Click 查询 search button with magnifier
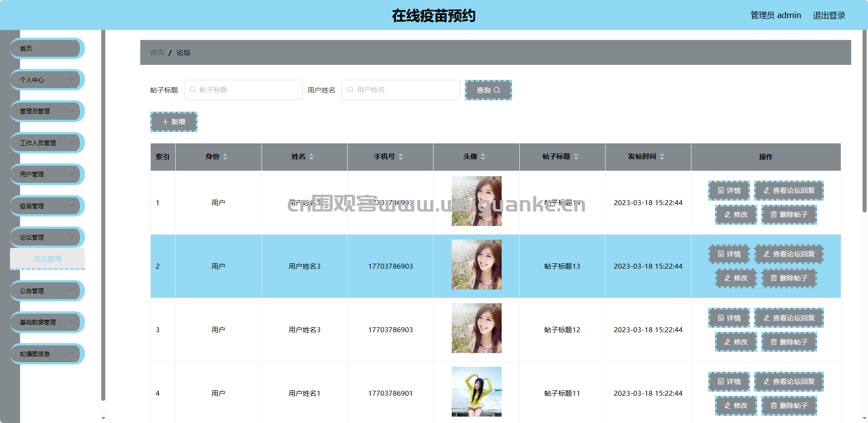Screen dimensions: 868x423 tap(488, 90)
